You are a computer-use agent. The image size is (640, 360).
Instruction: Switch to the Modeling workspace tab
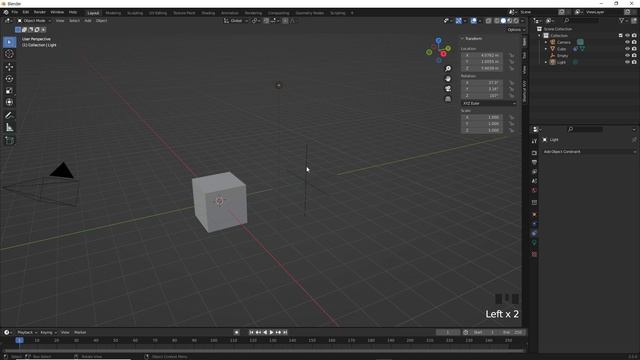(x=113, y=13)
